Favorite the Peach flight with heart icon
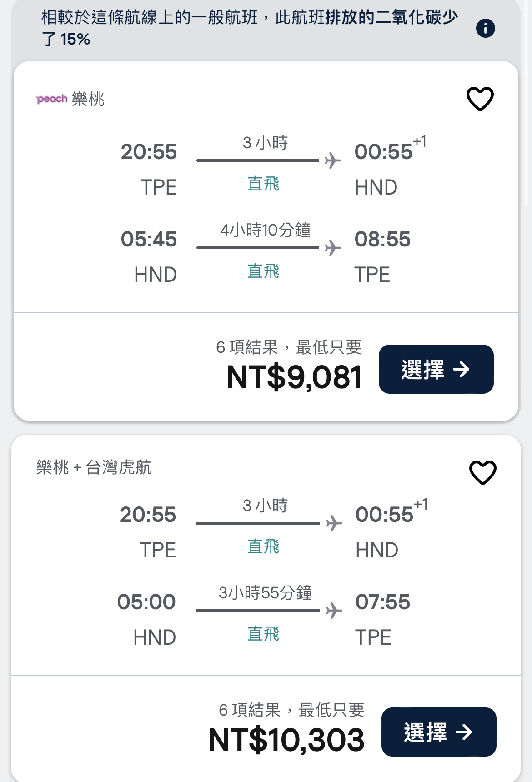 pyautogui.click(x=480, y=99)
